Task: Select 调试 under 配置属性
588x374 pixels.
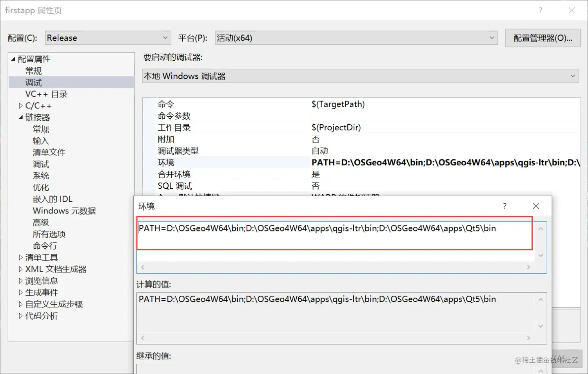Action: tap(33, 82)
